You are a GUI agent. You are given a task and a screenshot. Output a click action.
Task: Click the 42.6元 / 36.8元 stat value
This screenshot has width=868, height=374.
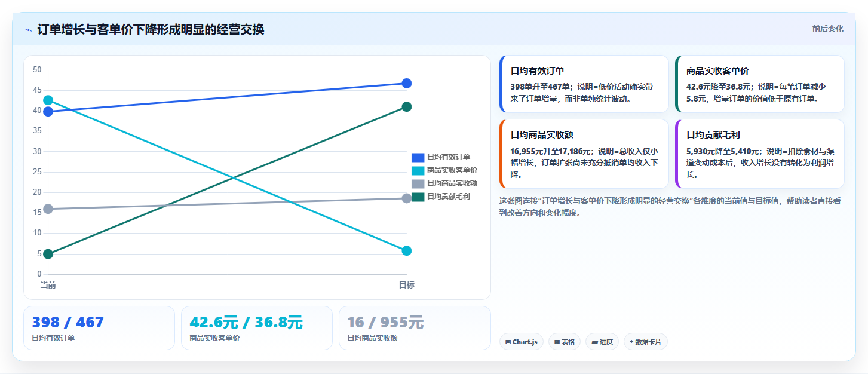coord(246,323)
